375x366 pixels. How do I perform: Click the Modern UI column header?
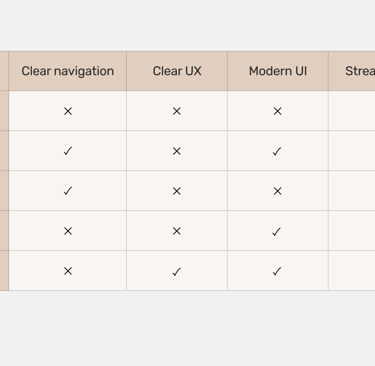click(x=278, y=71)
